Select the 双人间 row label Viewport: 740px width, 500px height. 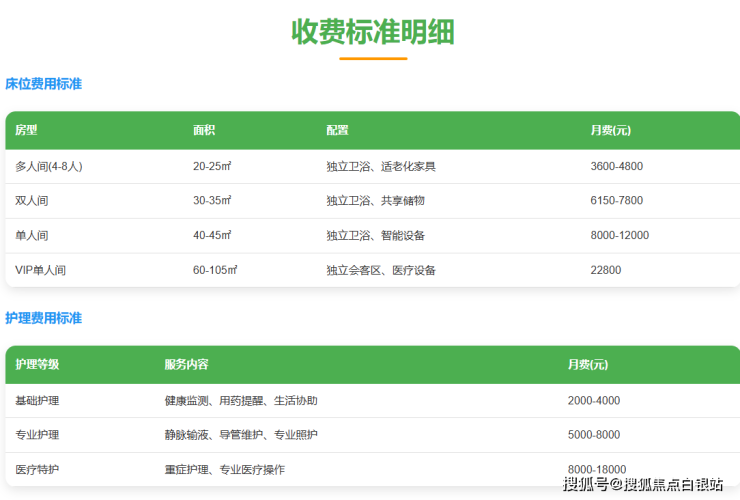click(x=32, y=201)
